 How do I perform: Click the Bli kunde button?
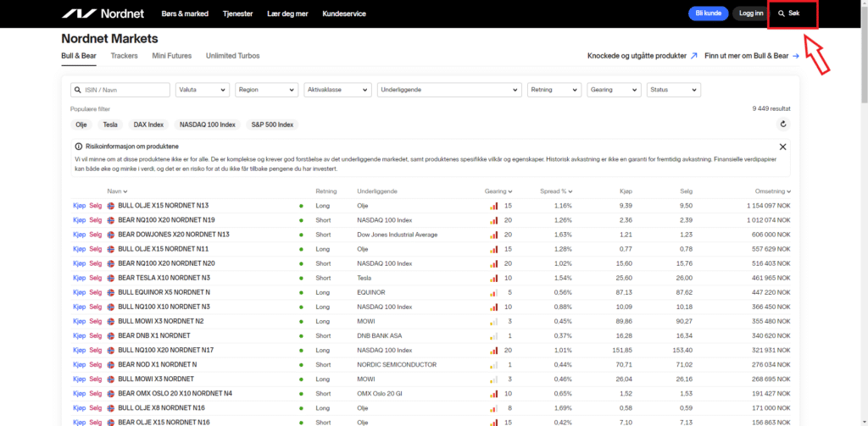pos(709,14)
